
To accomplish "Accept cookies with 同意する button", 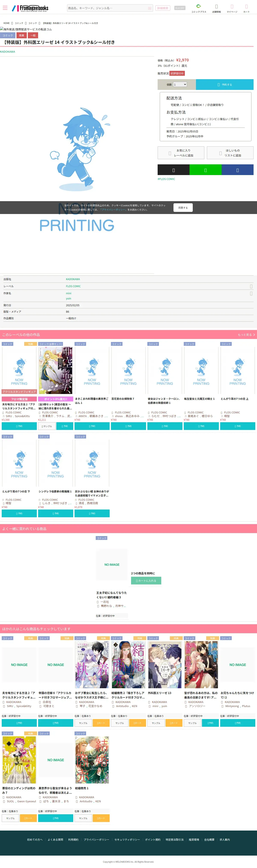I will point(183,208).
